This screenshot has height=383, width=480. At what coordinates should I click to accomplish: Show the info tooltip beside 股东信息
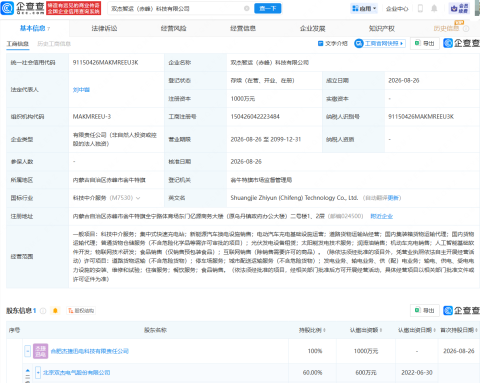43,311
